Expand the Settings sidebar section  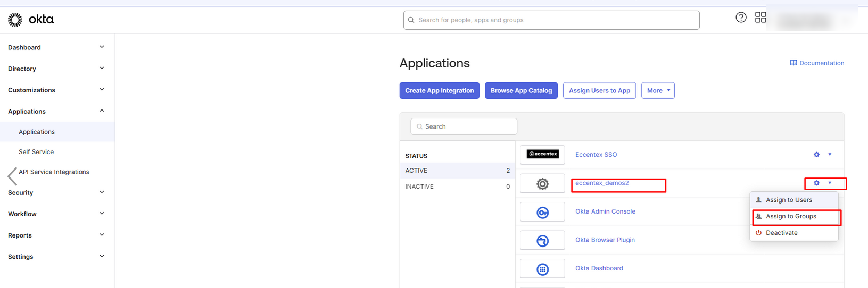coord(102,256)
